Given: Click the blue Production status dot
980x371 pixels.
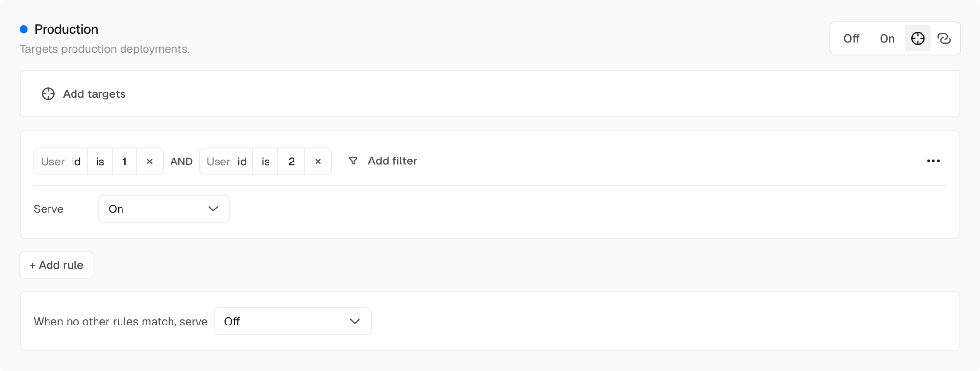Looking at the screenshot, I should (24, 29).
